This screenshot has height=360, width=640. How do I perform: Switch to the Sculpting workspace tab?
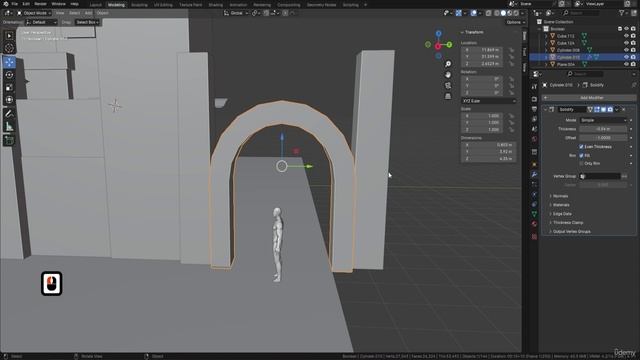pos(139,5)
